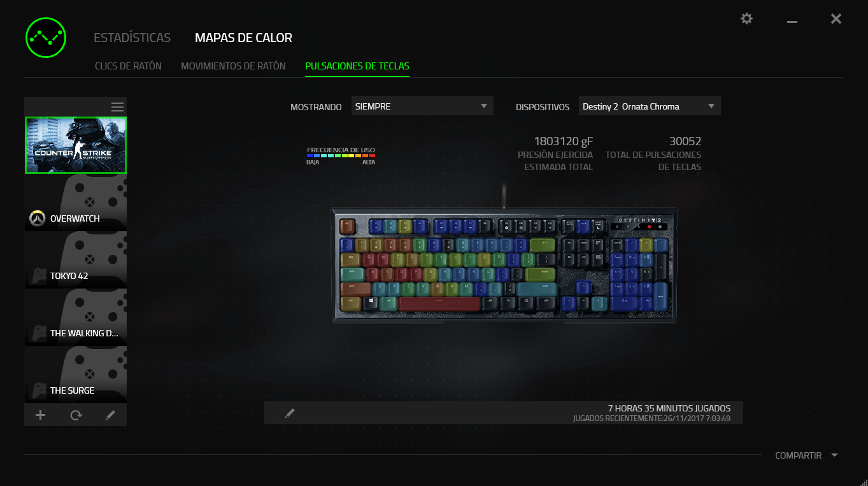Select Tokyo 42 in game list
868x486 pixels.
pyautogui.click(x=76, y=260)
